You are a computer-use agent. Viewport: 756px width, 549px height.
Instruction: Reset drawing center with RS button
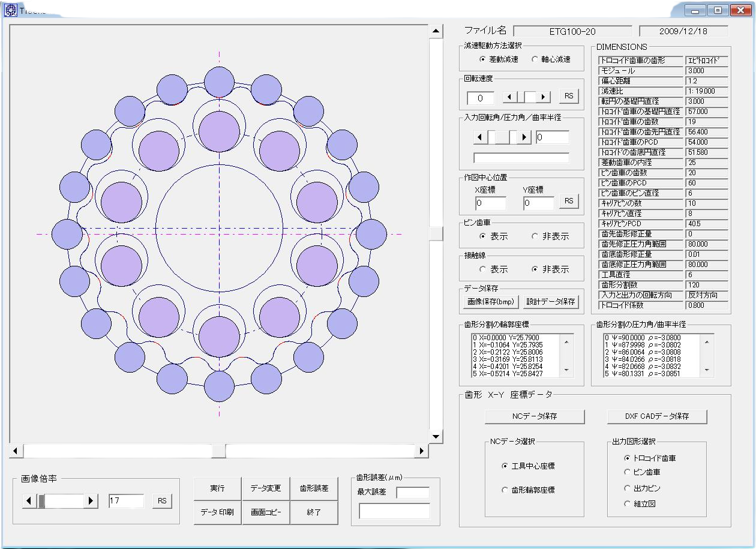pos(569,201)
